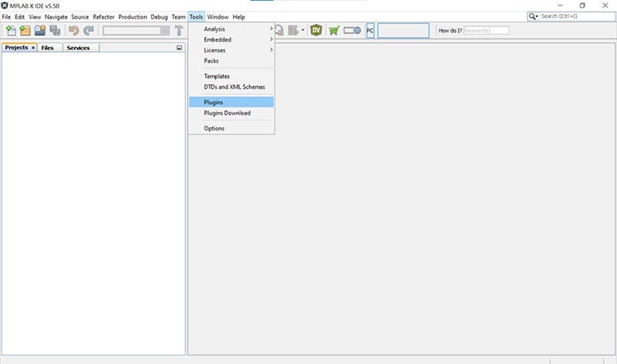Switch to the Projects tab
The width and height of the screenshot is (617, 364).
click(x=16, y=48)
